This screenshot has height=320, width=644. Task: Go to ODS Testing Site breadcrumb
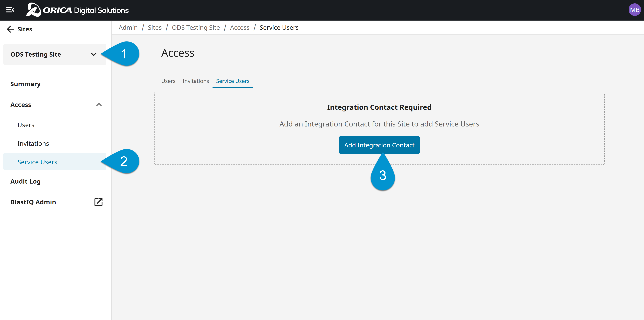pos(196,28)
